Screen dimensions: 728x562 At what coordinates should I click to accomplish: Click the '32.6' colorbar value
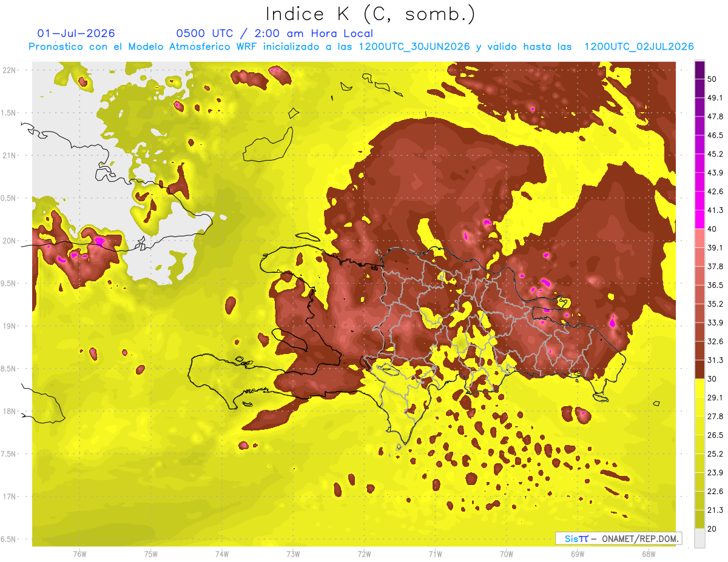pos(715,341)
